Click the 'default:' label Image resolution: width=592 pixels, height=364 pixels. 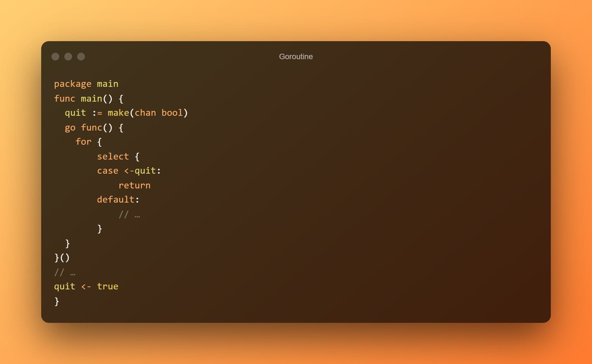(x=118, y=200)
